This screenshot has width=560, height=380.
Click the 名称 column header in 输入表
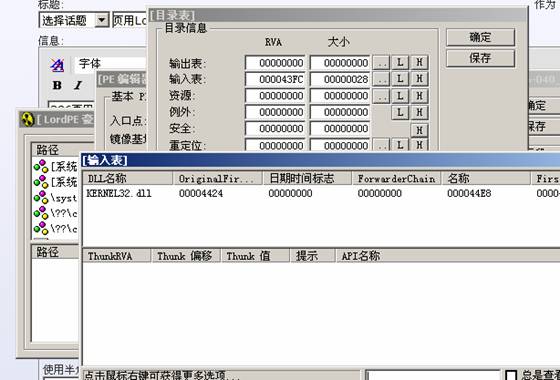(486, 178)
